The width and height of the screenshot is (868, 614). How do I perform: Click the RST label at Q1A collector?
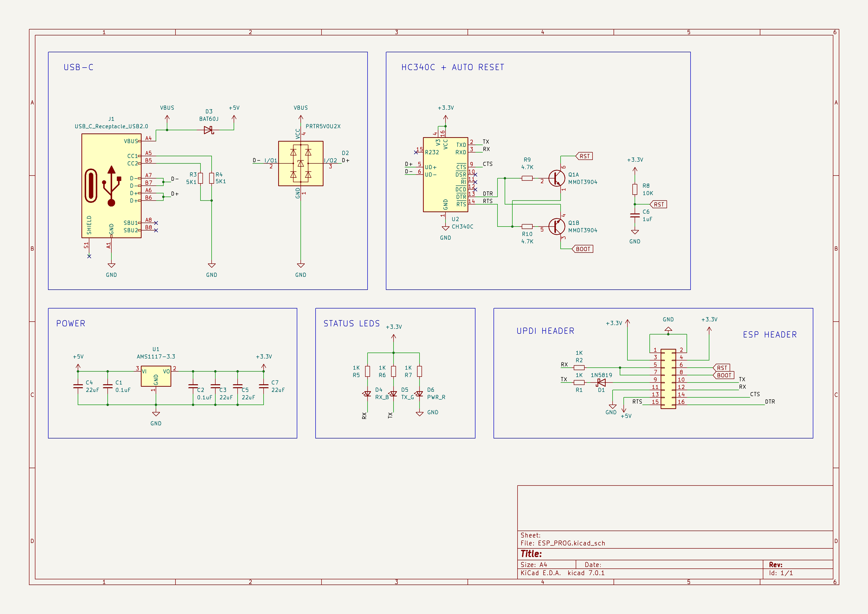[584, 156]
